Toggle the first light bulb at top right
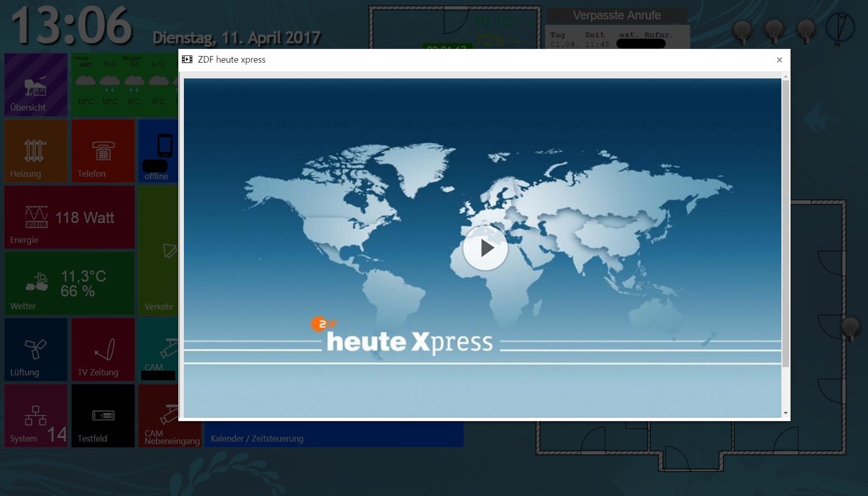Viewport: 868px width, 496px height. point(742,32)
